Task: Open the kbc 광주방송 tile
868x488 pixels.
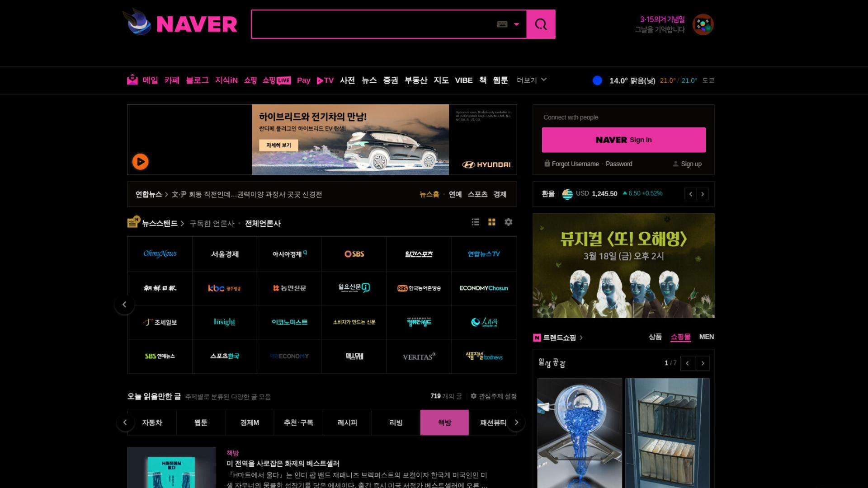Action: click(225, 288)
